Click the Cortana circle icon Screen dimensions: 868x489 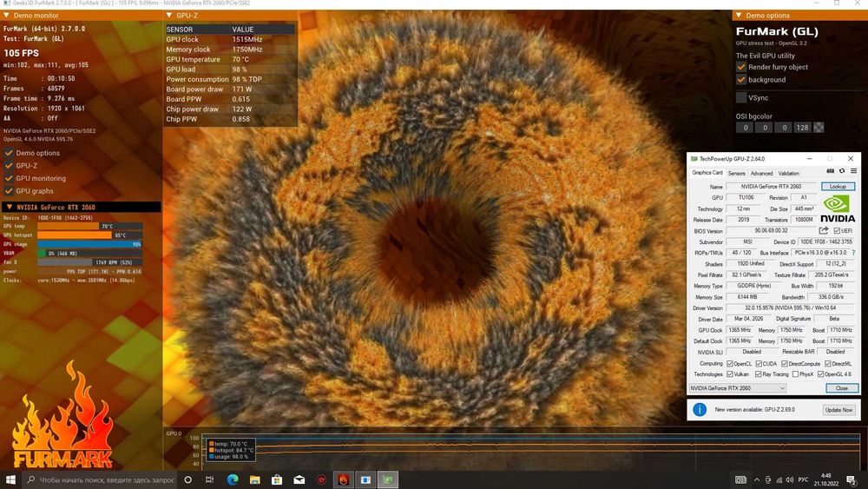(x=187, y=479)
